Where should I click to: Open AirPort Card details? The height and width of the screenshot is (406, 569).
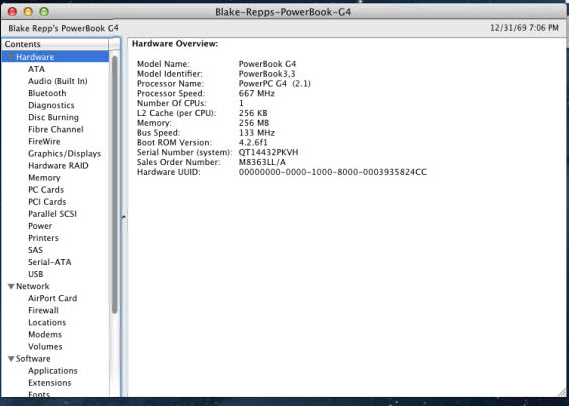[53, 298]
